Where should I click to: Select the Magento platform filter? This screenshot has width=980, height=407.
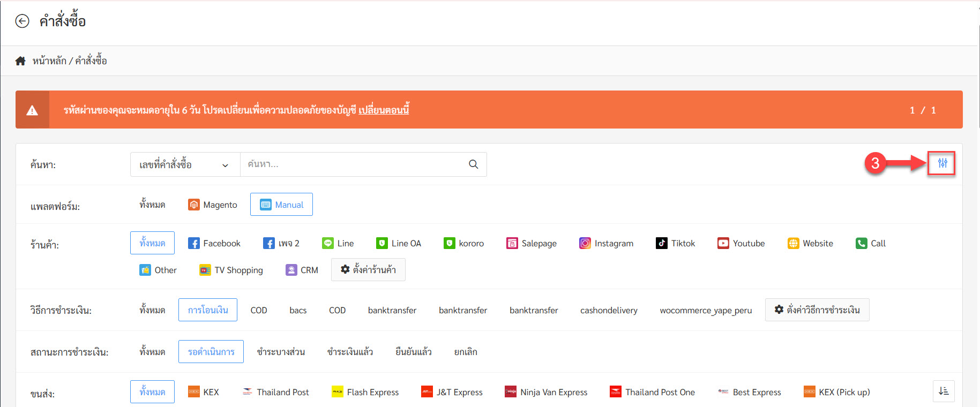click(x=213, y=205)
